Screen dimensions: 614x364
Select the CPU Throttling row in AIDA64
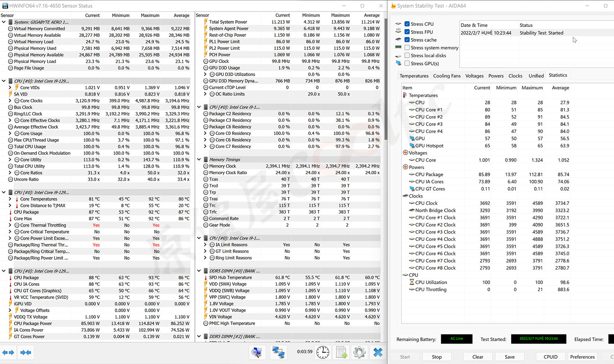coord(486,290)
